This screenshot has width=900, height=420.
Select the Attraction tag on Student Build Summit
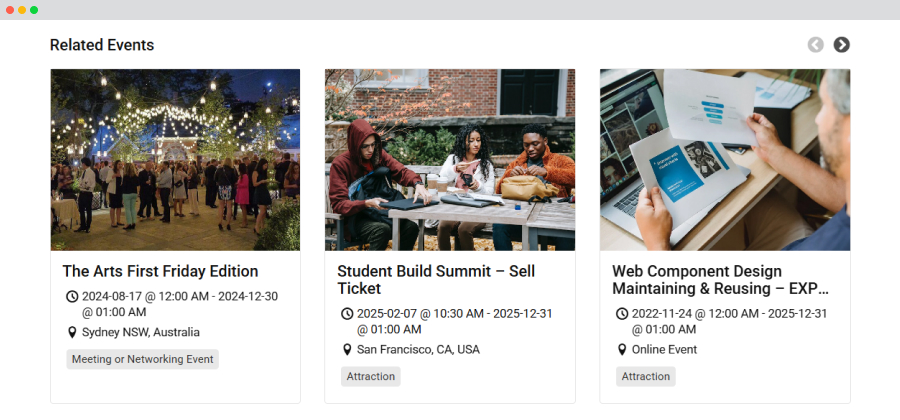(371, 376)
